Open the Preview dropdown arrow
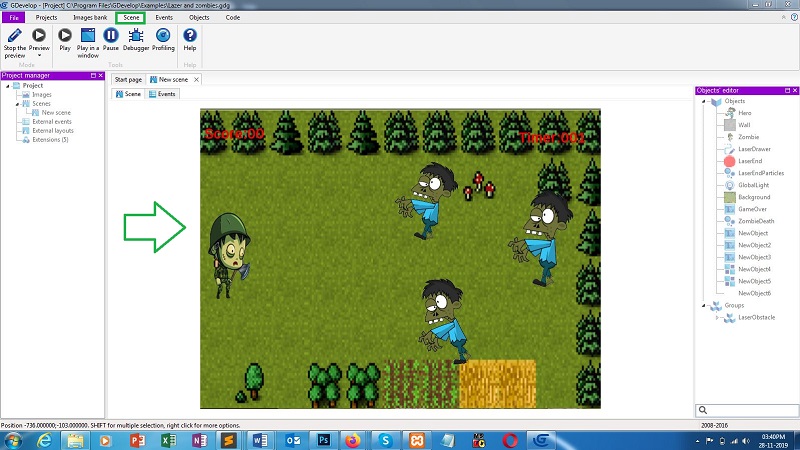 point(39,55)
